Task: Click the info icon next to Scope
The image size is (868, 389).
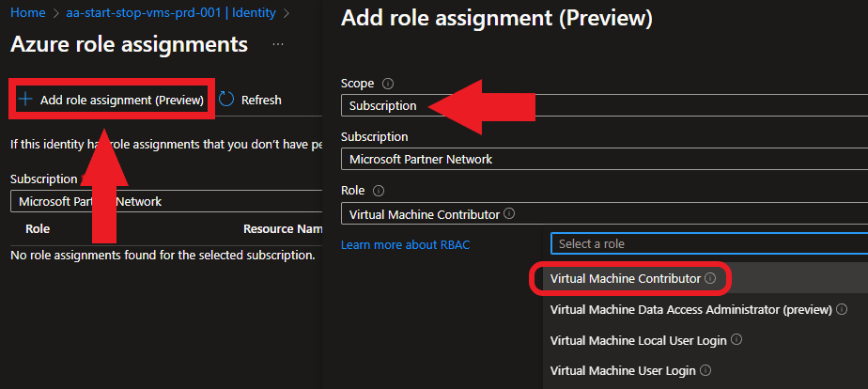Action: (388, 84)
